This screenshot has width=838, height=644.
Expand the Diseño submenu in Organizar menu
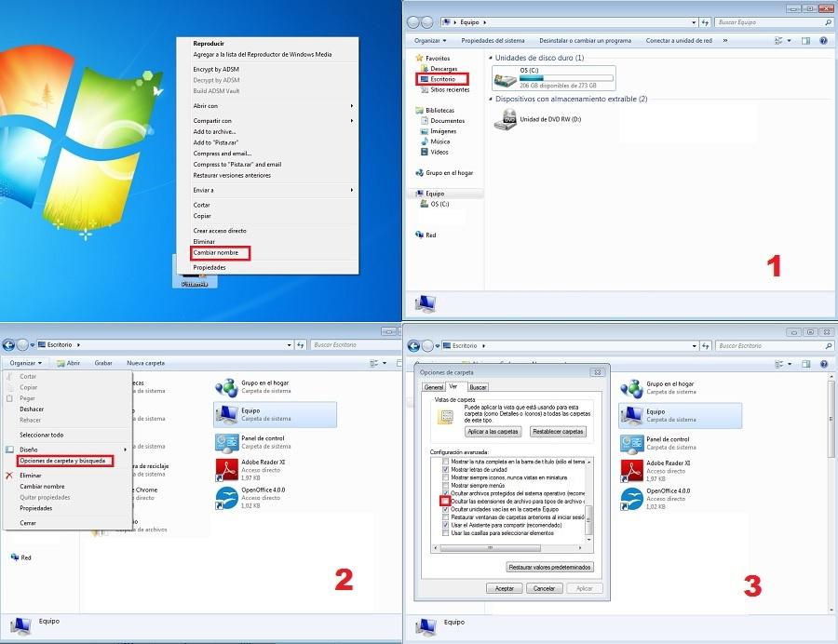click(x=125, y=449)
